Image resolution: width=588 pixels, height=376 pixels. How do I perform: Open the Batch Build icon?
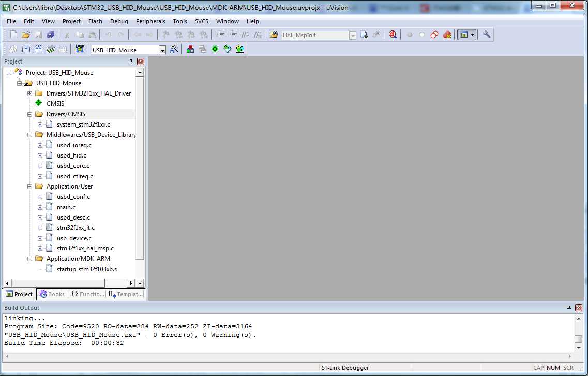coord(51,49)
